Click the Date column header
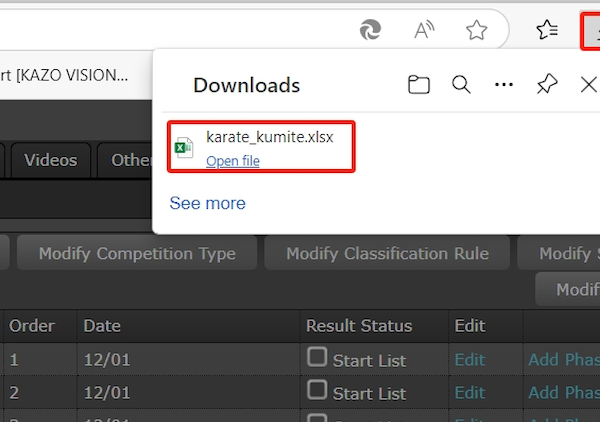This screenshot has height=422, width=600. [102, 326]
